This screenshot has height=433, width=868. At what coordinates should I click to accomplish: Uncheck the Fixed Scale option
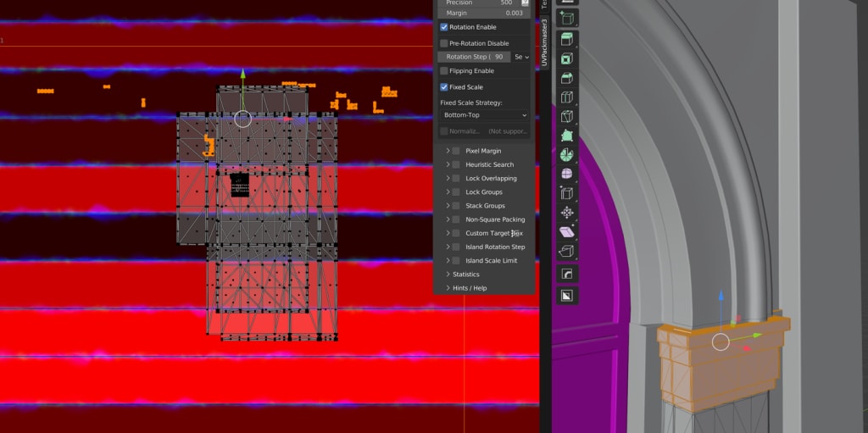[444, 87]
